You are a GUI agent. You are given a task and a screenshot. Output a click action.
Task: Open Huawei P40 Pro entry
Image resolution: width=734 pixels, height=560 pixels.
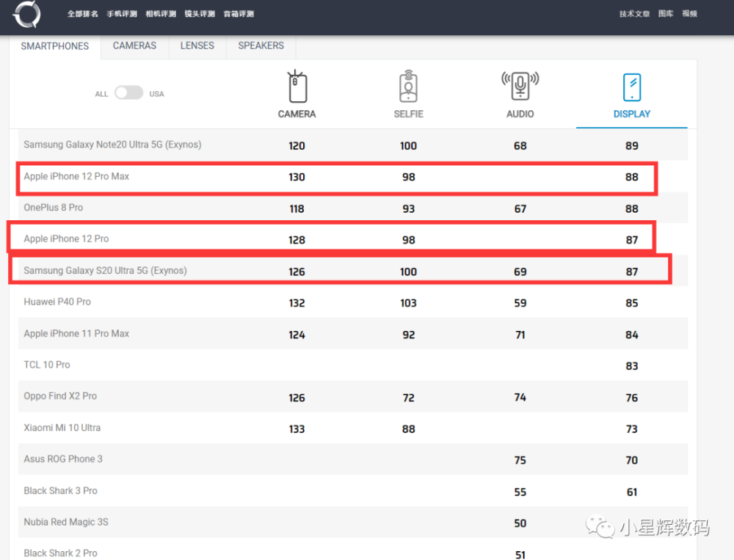point(57,302)
